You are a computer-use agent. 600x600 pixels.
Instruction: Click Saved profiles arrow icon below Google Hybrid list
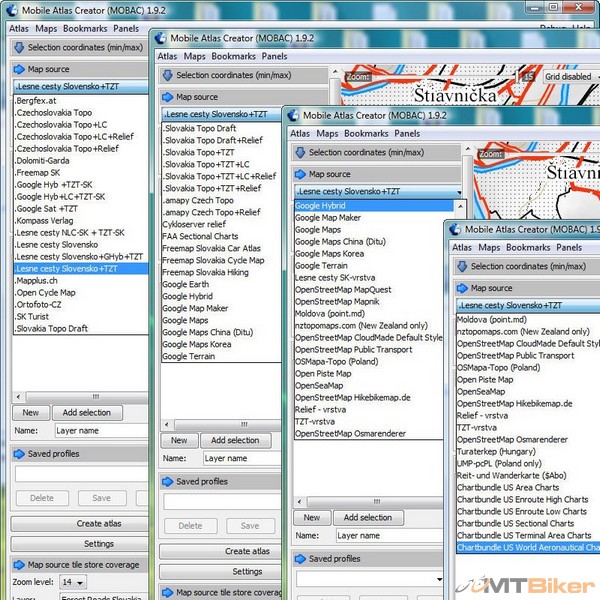pyautogui.click(x=300, y=559)
